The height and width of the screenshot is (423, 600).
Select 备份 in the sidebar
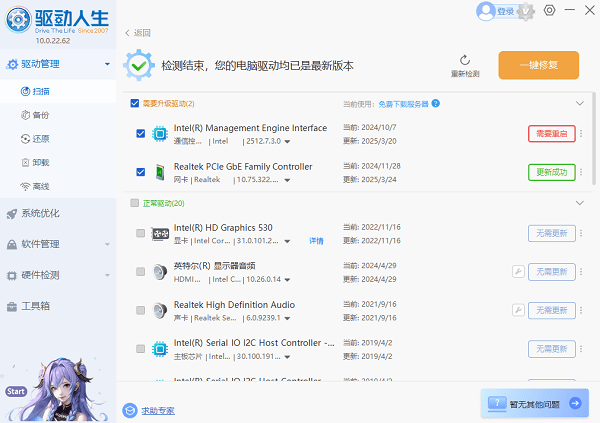point(41,115)
